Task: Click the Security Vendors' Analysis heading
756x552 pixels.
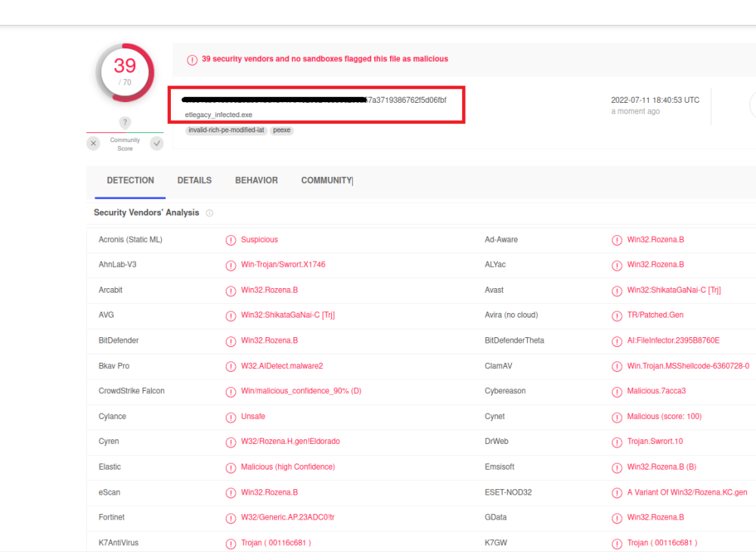Action: click(146, 212)
